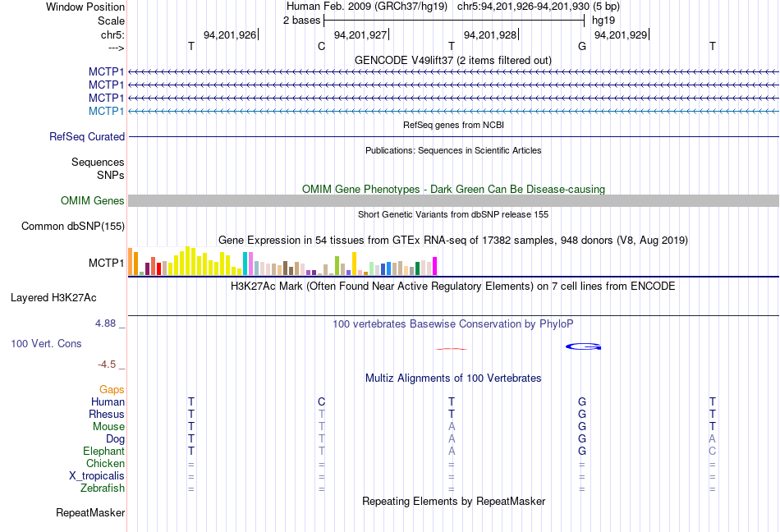Click the Rhesus species label
Viewport: 780px width, 532px height.
tap(107, 414)
